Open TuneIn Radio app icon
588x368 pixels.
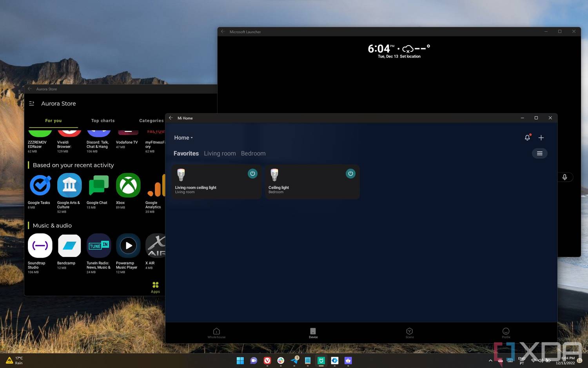(x=99, y=246)
